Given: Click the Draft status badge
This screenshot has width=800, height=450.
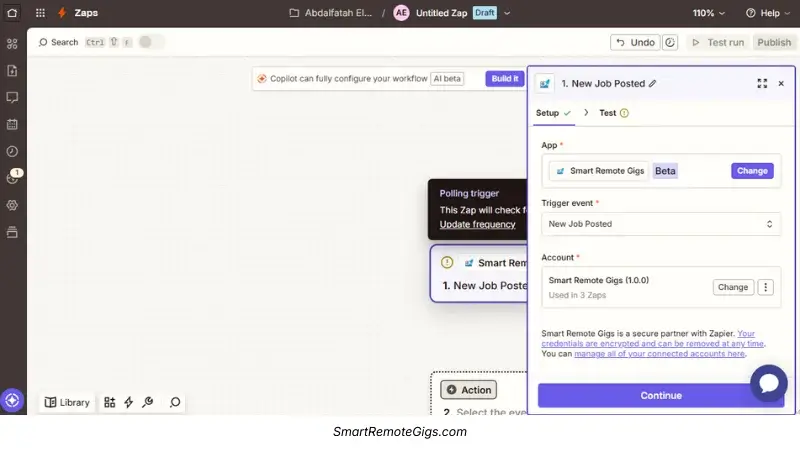Looking at the screenshot, I should 485,13.
